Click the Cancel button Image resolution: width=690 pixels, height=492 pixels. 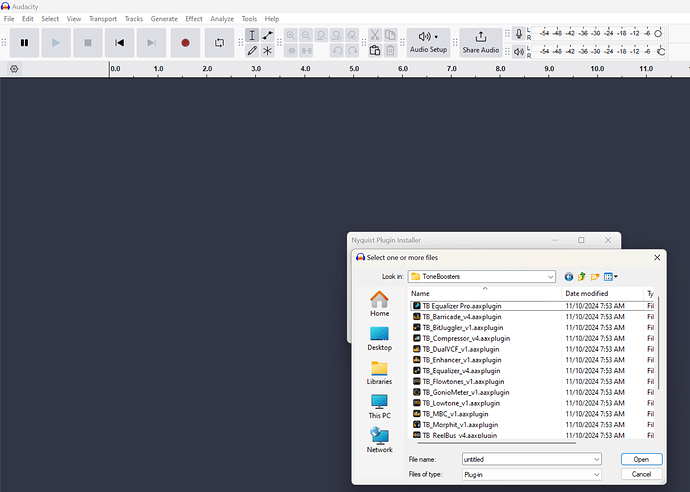641,474
